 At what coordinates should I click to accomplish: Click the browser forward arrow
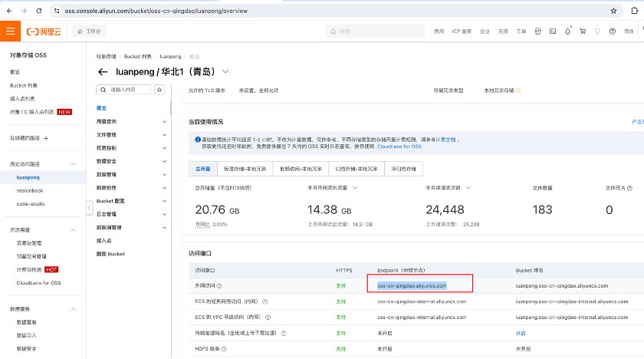coord(24,11)
